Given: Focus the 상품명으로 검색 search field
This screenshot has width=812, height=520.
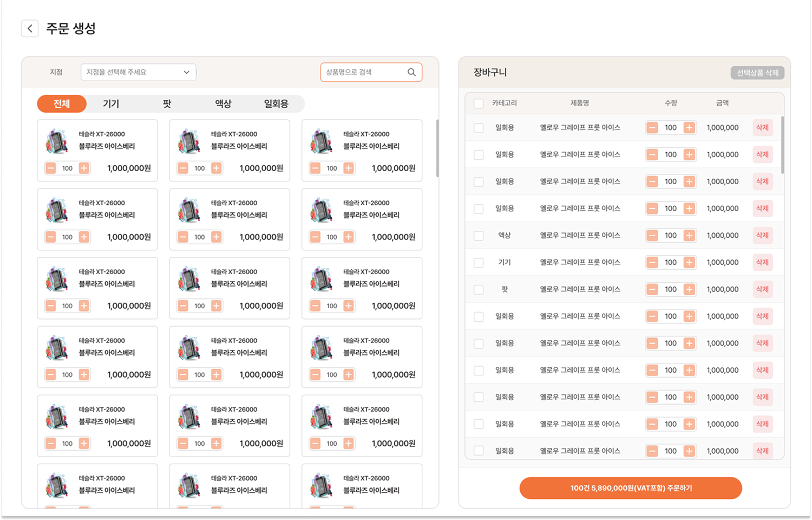Looking at the screenshot, I should [364, 72].
